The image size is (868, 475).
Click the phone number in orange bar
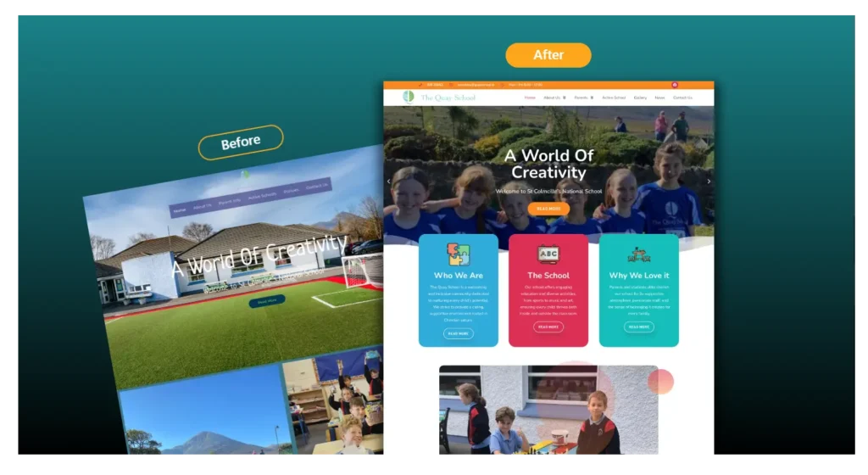tap(435, 86)
